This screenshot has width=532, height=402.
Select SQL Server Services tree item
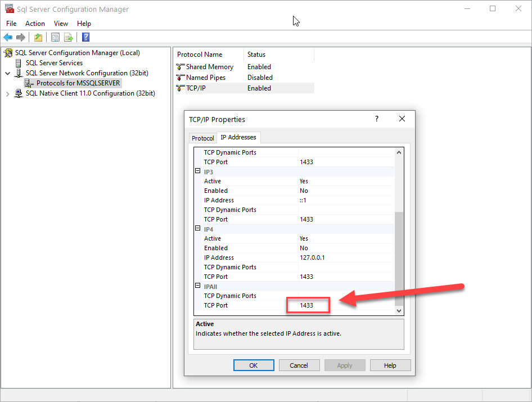click(55, 63)
